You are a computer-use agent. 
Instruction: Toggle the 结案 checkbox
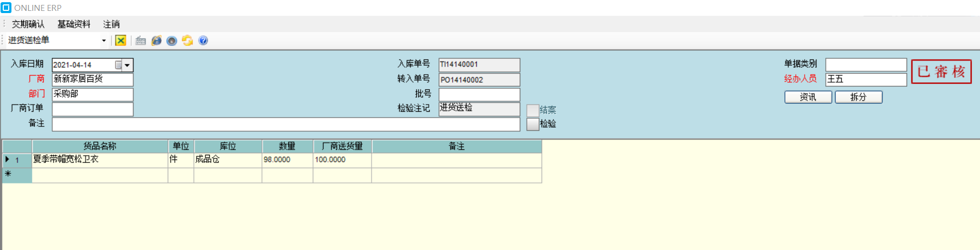[533, 110]
